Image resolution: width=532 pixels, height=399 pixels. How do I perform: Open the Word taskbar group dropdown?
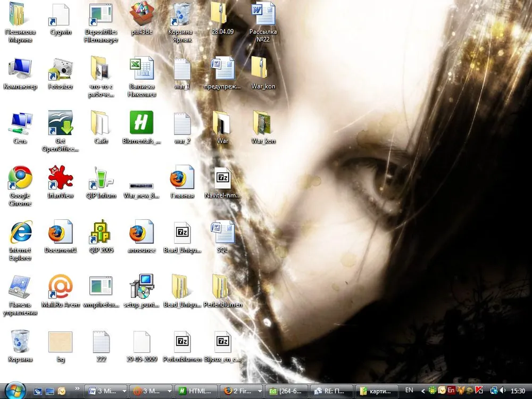point(124,391)
